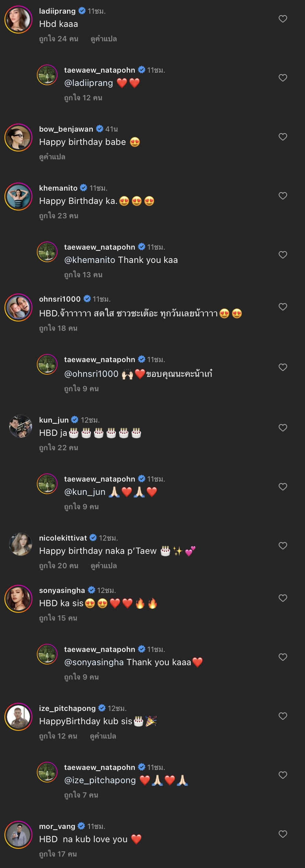Like taewaew_natapohn's reply to @sonyasingha

coord(283,657)
